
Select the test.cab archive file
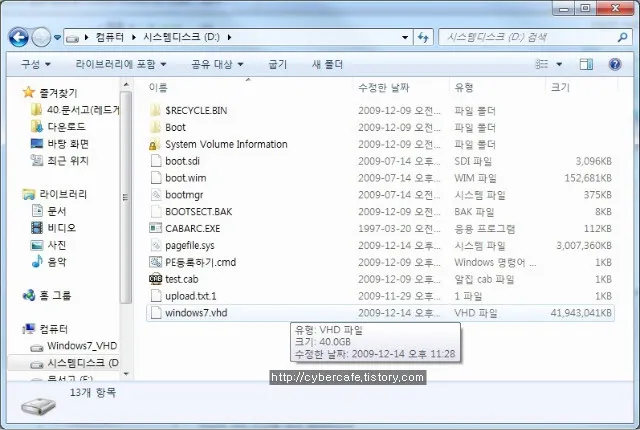pos(181,279)
